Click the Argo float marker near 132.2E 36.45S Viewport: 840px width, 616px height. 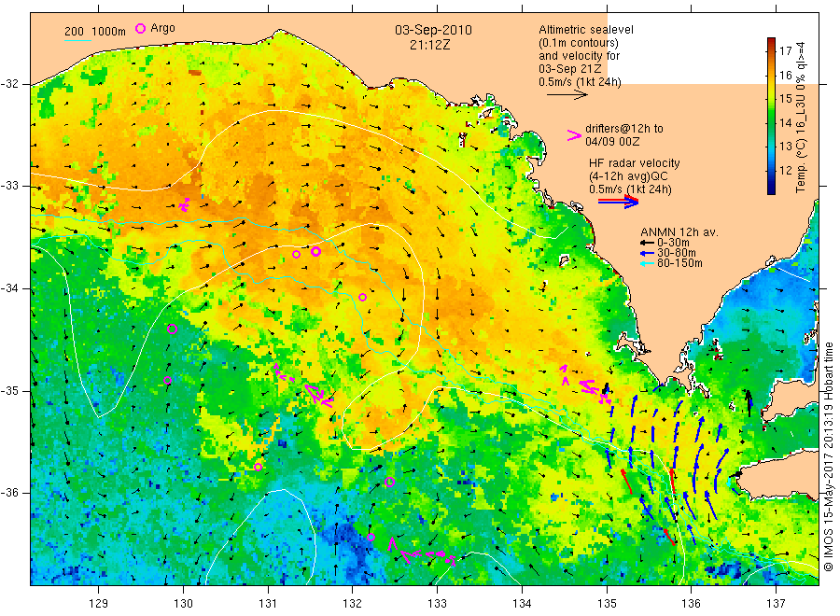click(x=371, y=538)
